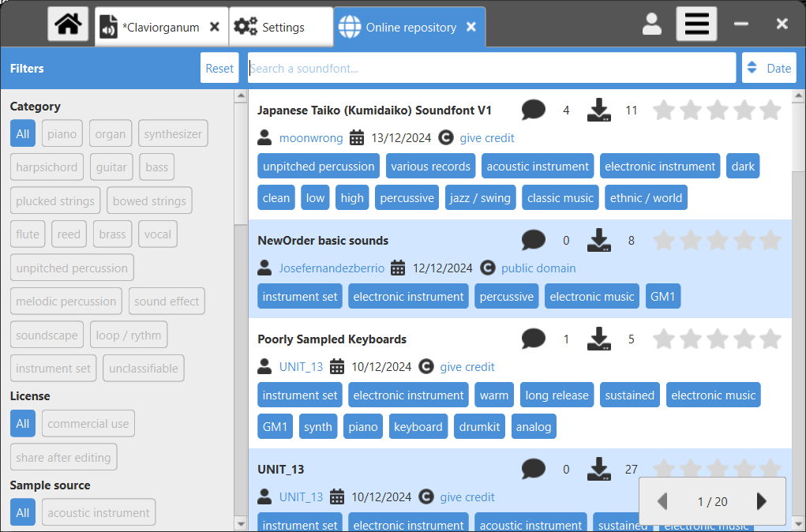Go to the Home screen icon
The height and width of the screenshot is (532, 806).
[68, 24]
